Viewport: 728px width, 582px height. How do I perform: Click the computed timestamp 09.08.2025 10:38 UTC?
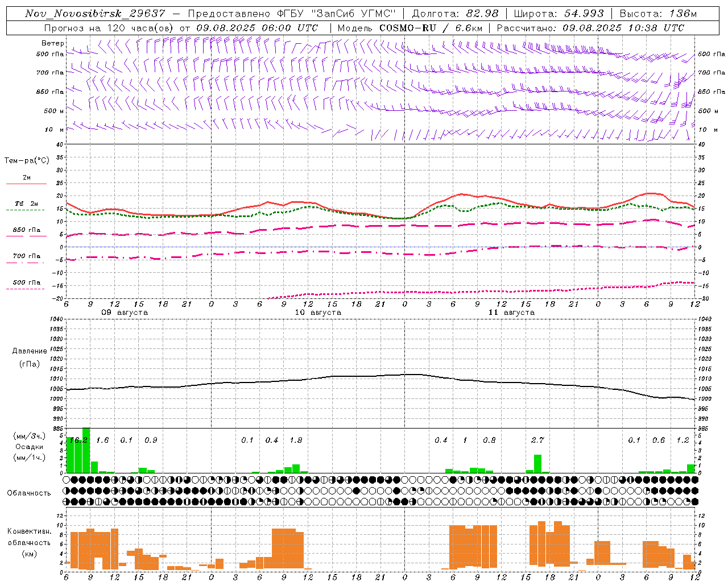click(x=623, y=28)
